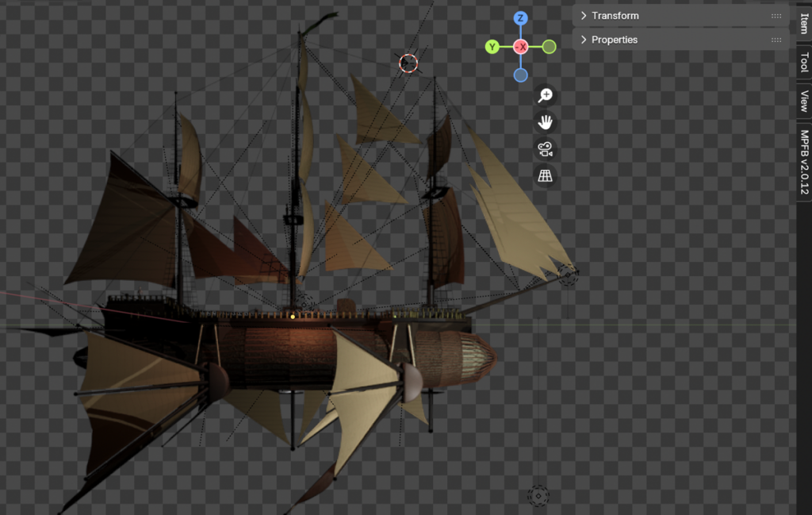Click the red -X center of the navigation gizmo
Image resolution: width=812 pixels, height=515 pixels.
[x=521, y=47]
